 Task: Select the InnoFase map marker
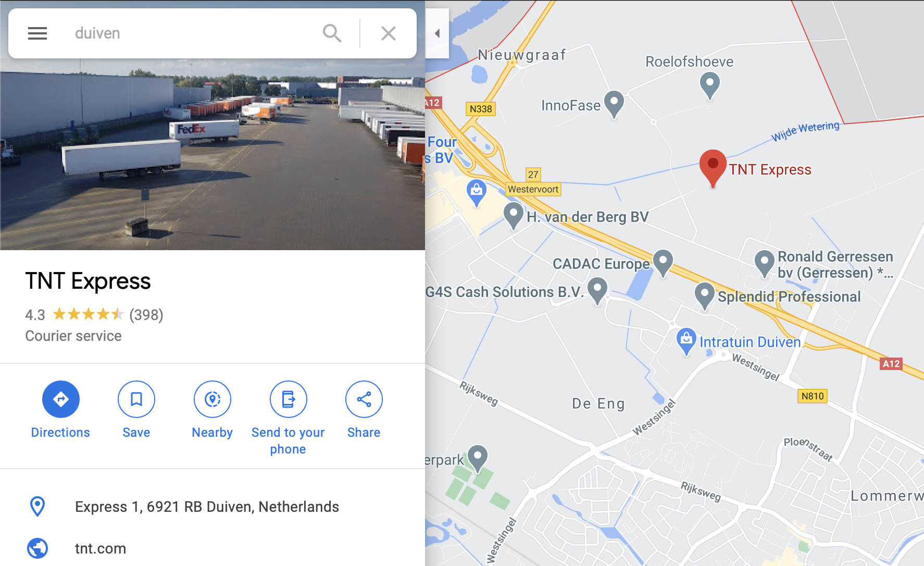pos(614,104)
